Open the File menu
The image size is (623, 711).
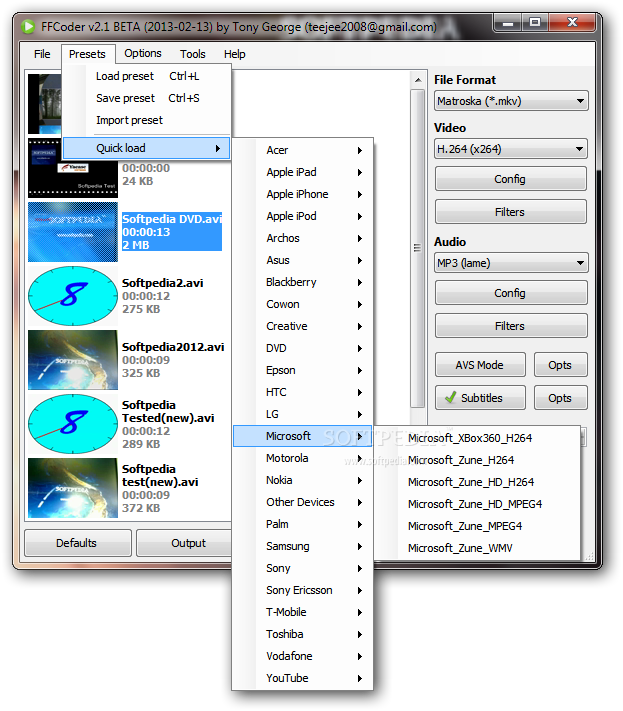(x=42, y=54)
